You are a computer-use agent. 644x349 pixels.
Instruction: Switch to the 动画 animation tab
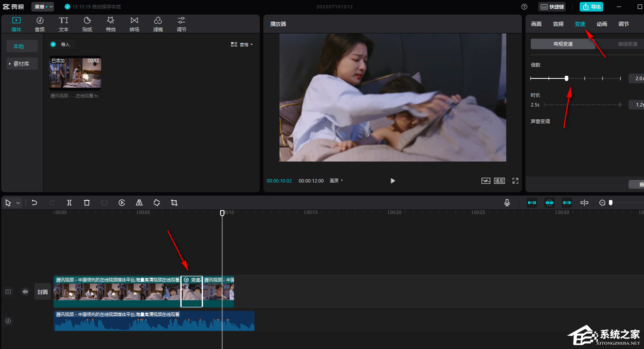602,24
